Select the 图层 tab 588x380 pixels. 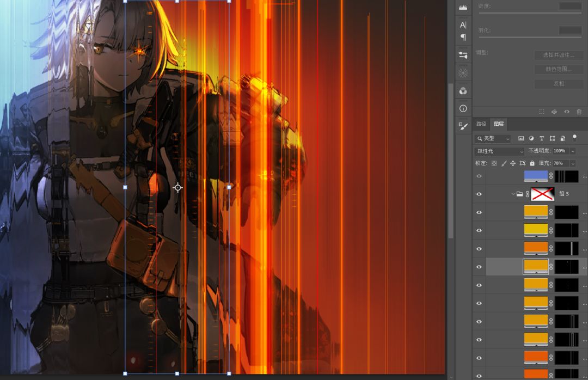[x=498, y=124]
